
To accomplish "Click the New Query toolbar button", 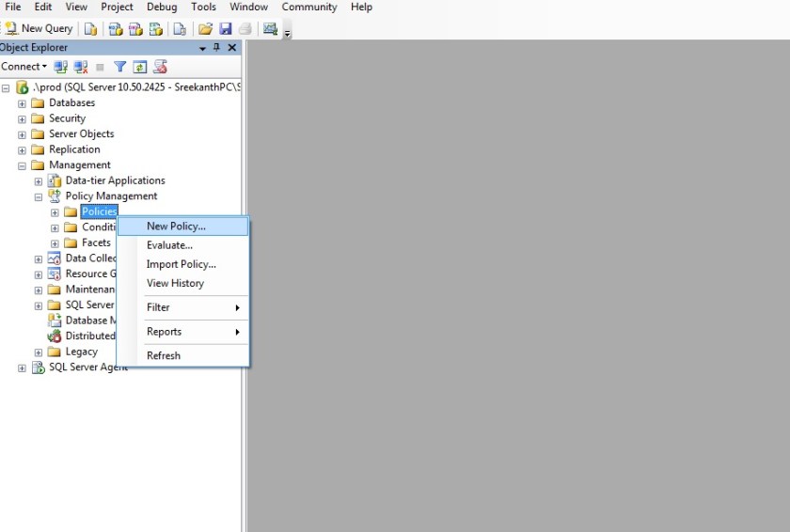I will tap(38, 28).
